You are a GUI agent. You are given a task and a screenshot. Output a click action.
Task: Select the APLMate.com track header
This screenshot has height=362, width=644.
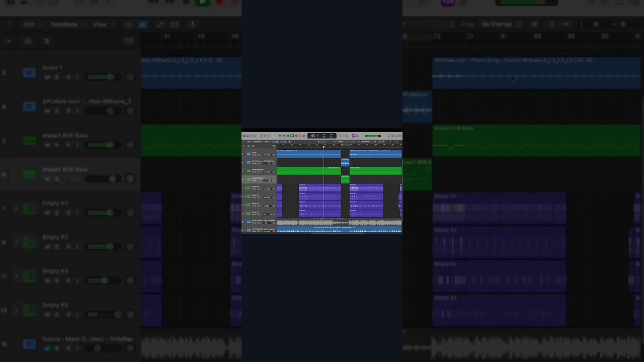pyautogui.click(x=259, y=162)
